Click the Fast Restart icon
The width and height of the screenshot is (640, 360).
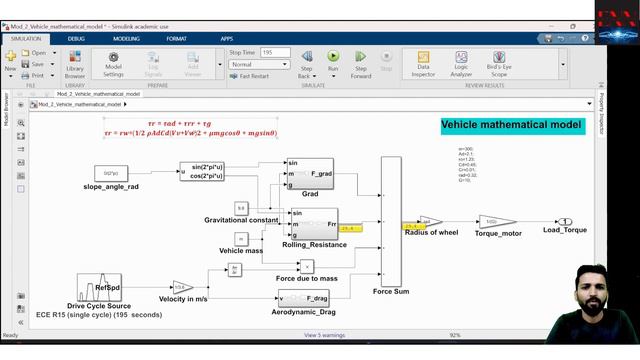(233, 76)
